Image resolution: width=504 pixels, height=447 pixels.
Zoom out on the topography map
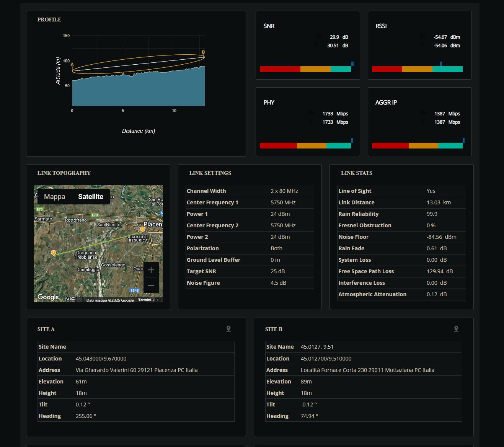click(151, 285)
